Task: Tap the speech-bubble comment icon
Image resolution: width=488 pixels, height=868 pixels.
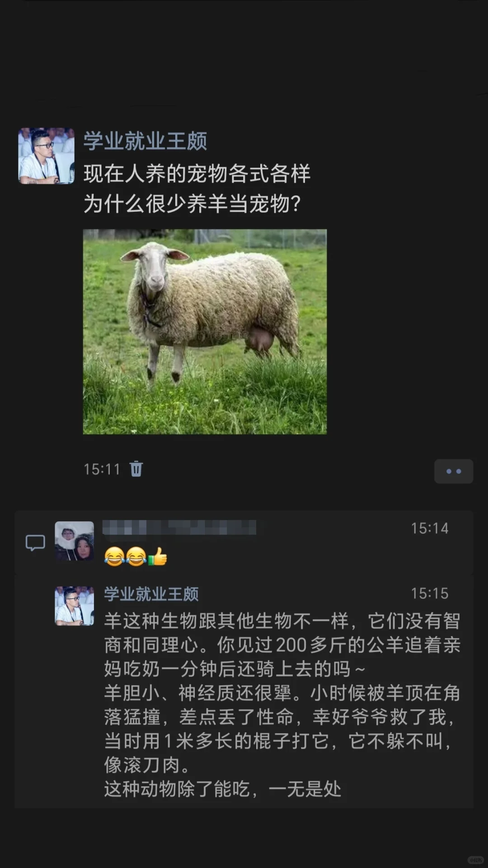Action: coord(35,542)
